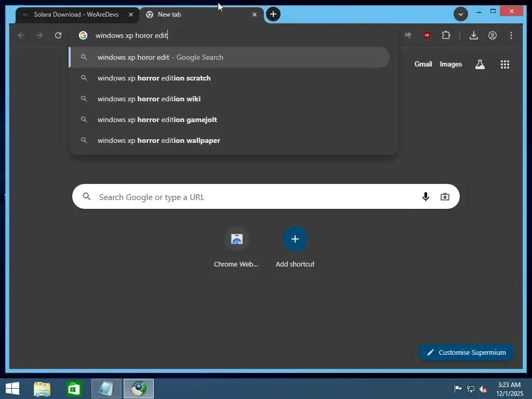
Task: Choose suggestion 'horror edition wiki'
Action: 229,99
